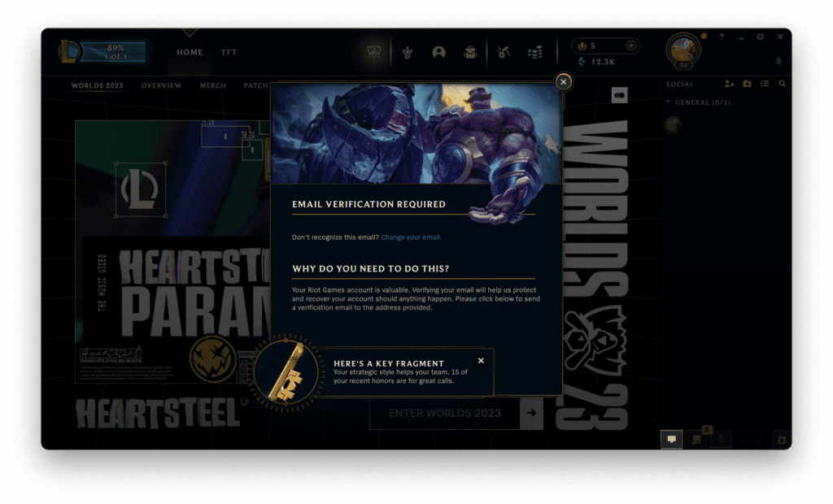Close the email verification dialog
Viewport: 833px width, 504px height.
(x=564, y=82)
